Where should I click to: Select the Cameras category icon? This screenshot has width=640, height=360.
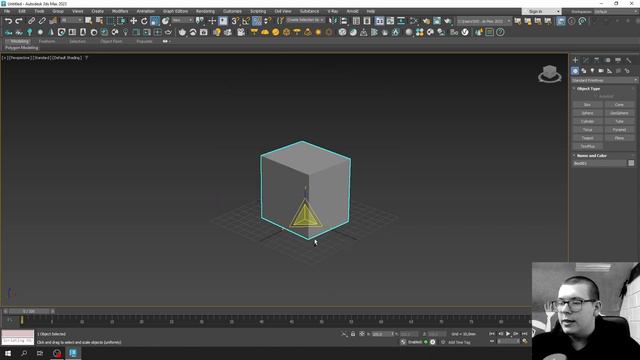(x=601, y=71)
